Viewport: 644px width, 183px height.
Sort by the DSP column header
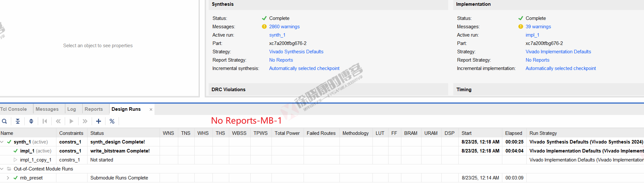(x=450, y=133)
